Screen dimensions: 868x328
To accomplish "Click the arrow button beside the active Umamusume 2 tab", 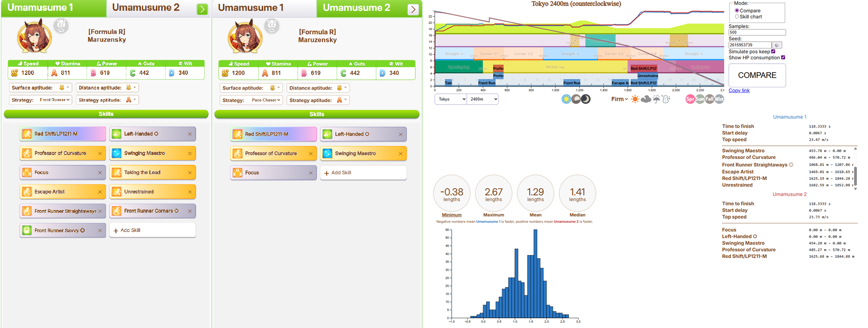I will tap(413, 9).
